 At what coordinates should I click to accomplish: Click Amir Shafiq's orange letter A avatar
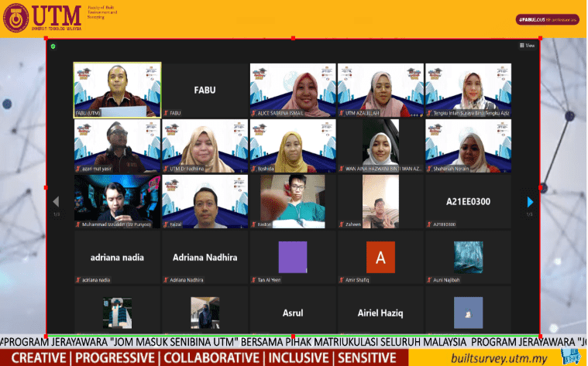pyautogui.click(x=380, y=257)
